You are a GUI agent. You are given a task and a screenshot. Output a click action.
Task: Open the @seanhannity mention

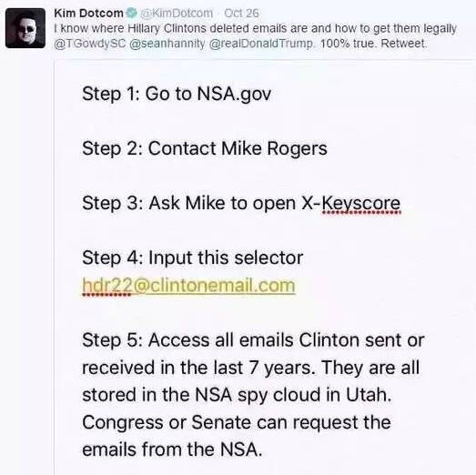167,44
